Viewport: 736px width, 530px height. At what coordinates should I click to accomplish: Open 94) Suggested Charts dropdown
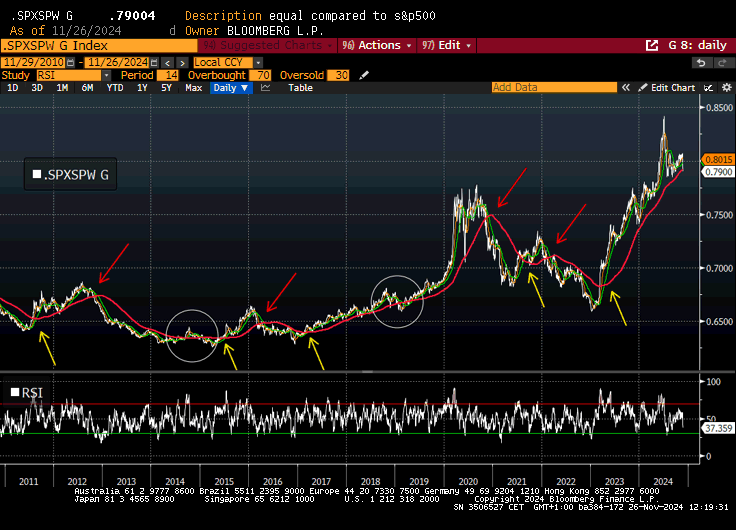267,46
